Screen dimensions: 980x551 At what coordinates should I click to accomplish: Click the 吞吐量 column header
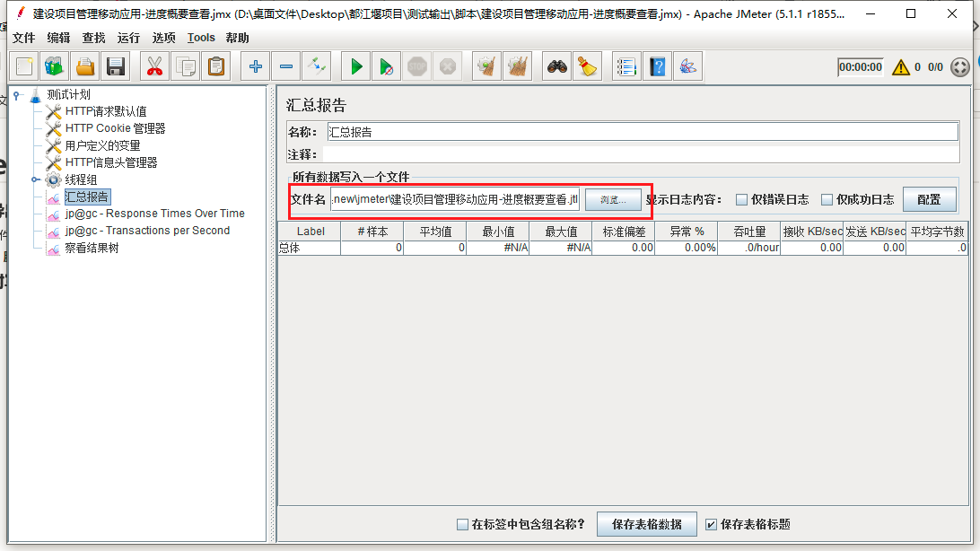(749, 232)
